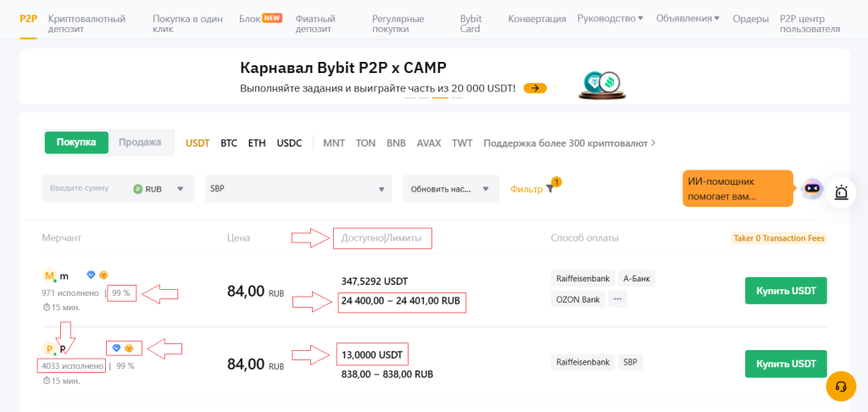This screenshot has height=412, width=868.
Task: Open the Руководство menu
Action: coord(609,18)
